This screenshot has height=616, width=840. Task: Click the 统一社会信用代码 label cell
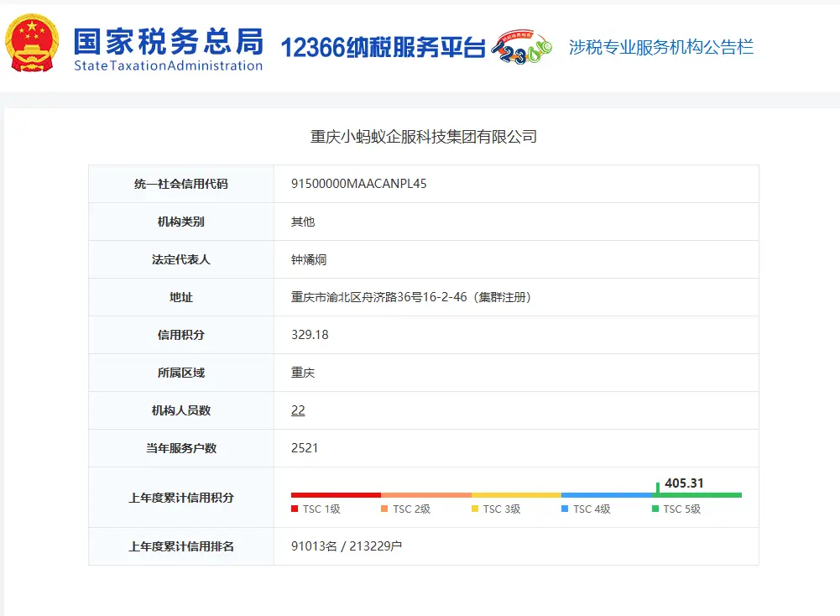(181, 184)
